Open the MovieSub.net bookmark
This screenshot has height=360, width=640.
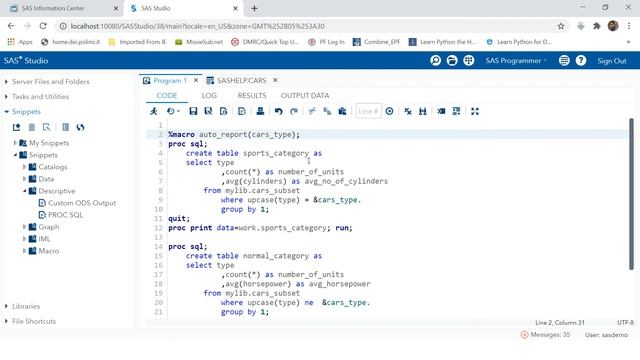click(x=199, y=42)
